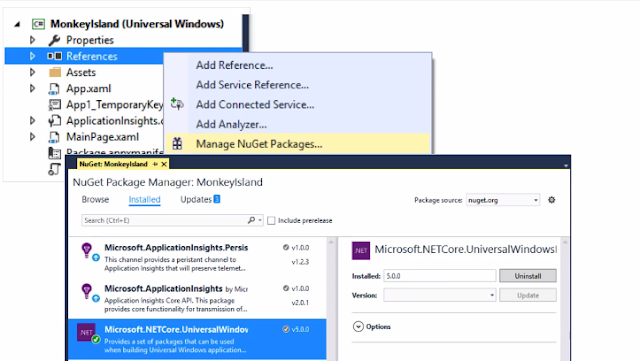The image size is (640, 361).
Task: Click the Add Connected Service icon
Action: 177,104
